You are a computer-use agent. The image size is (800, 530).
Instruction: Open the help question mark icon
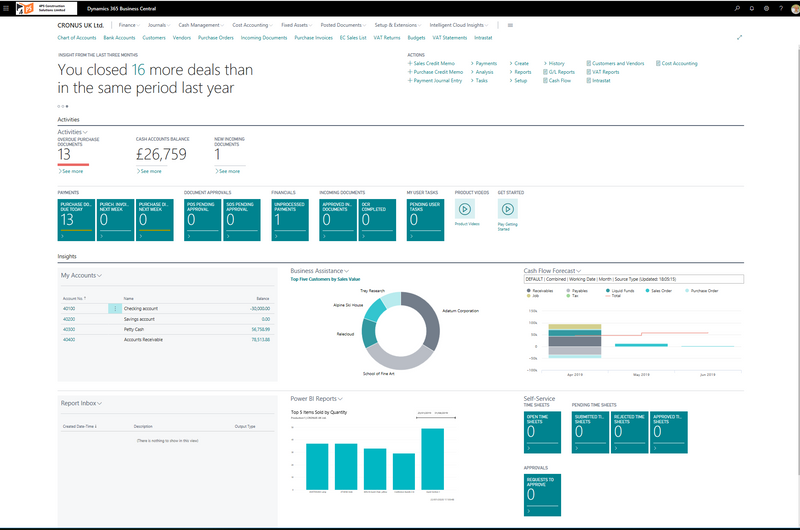781,8
